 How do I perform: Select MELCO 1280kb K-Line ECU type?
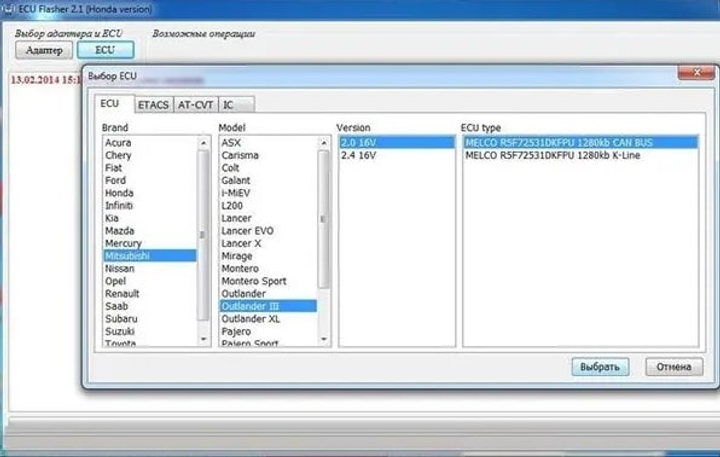(x=580, y=155)
